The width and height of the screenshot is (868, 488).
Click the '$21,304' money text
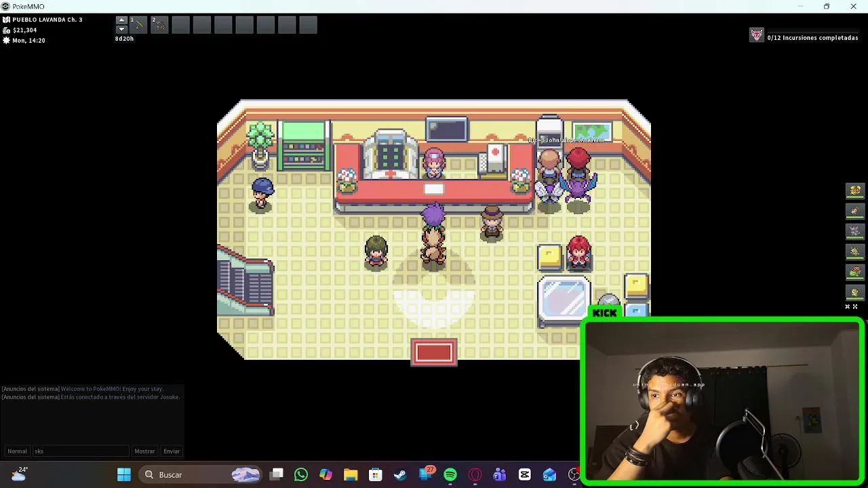tap(24, 30)
